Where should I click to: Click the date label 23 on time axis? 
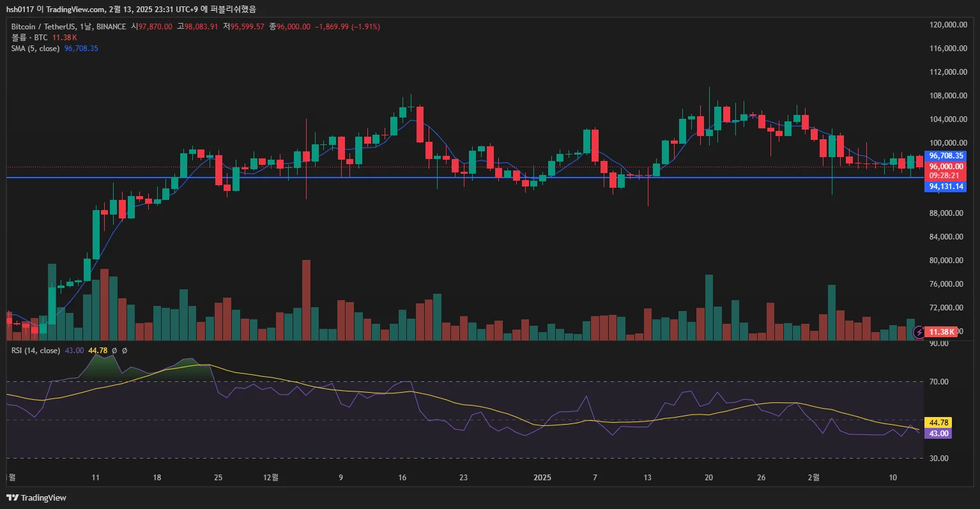(464, 478)
